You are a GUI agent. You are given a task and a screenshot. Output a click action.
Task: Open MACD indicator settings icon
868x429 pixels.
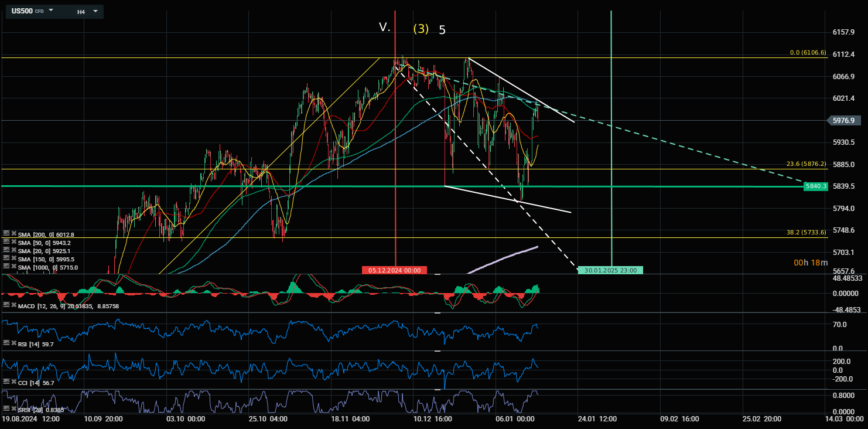[6, 305]
